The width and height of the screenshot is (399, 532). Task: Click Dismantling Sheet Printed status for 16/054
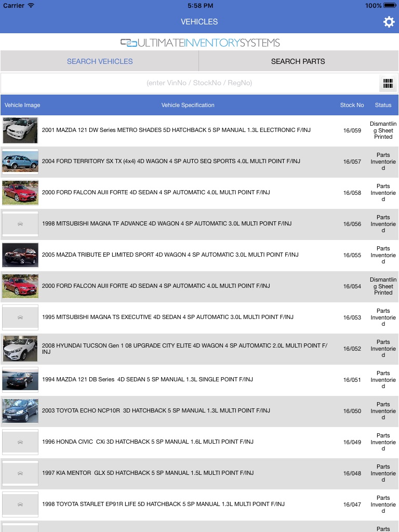(x=383, y=286)
